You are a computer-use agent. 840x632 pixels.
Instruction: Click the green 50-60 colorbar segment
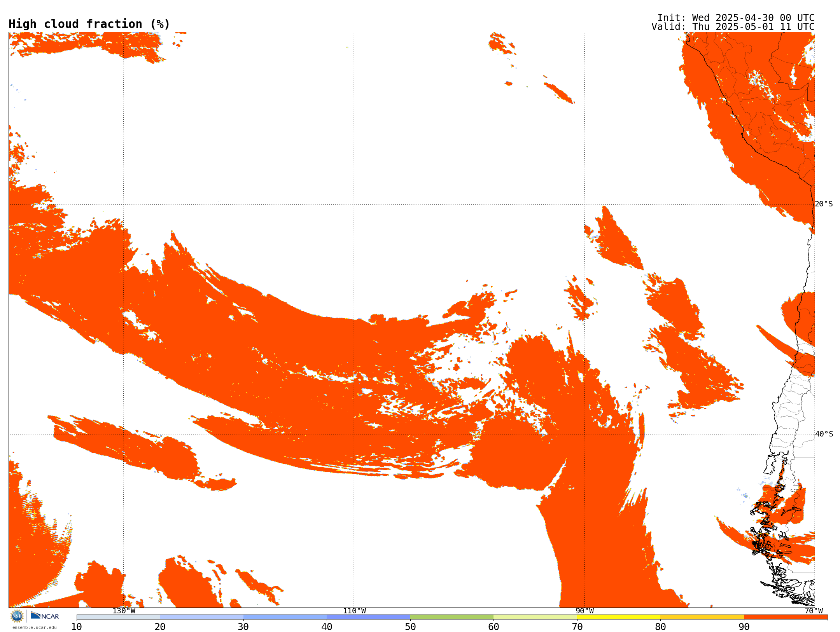(452, 617)
